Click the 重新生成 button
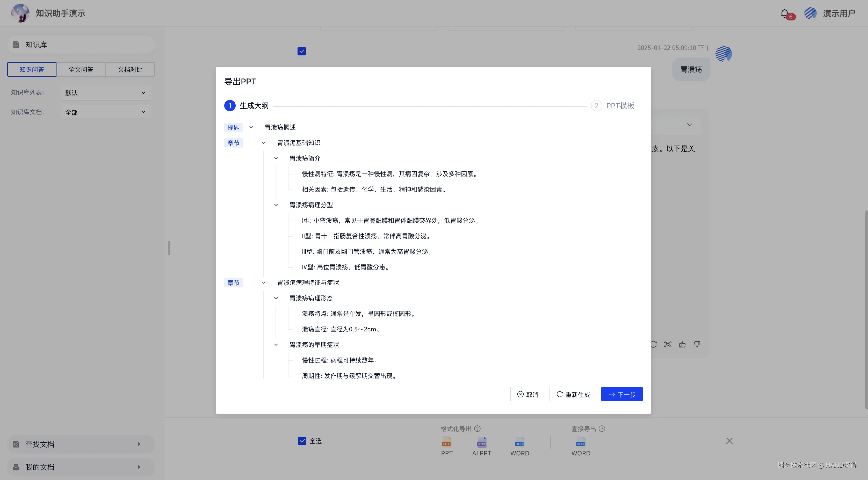This screenshot has width=868, height=480. [573, 394]
